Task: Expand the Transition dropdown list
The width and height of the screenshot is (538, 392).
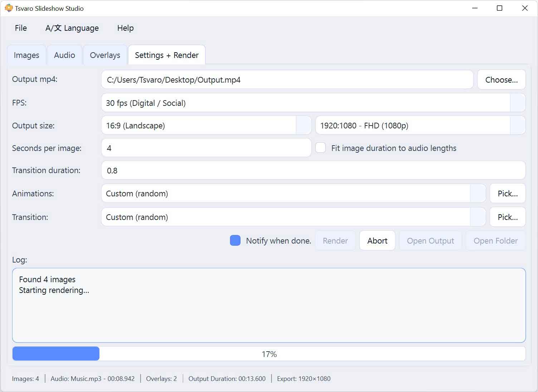Action: [478, 217]
